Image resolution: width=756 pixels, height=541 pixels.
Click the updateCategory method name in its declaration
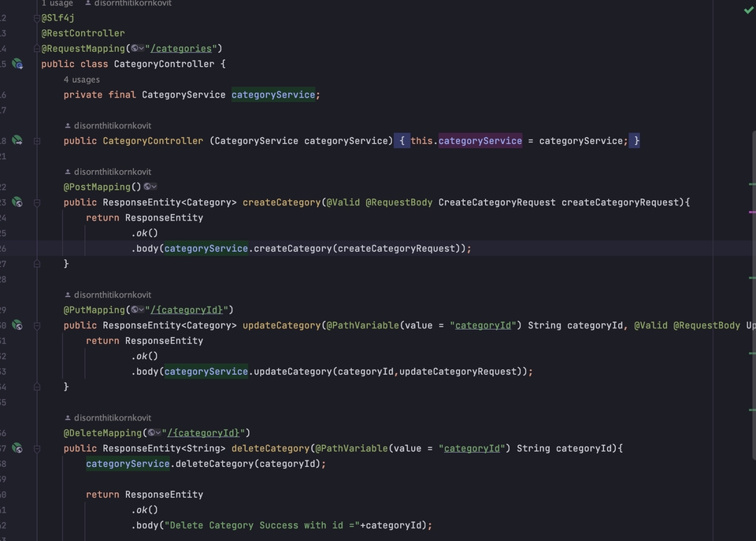pyautogui.click(x=282, y=325)
